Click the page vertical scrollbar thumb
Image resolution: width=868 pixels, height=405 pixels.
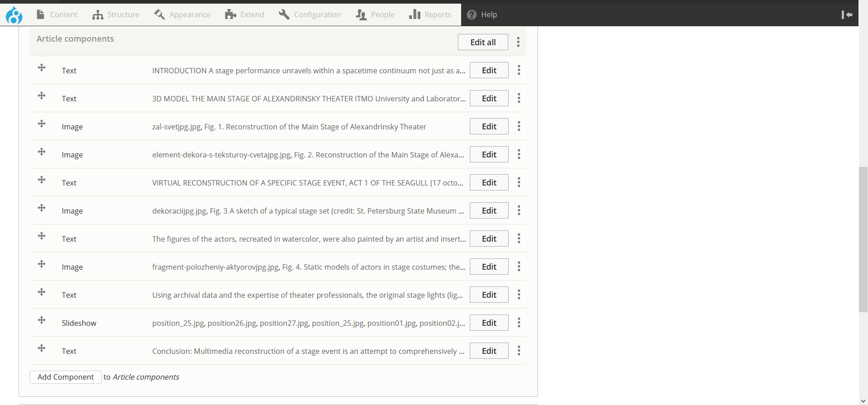[863, 240]
